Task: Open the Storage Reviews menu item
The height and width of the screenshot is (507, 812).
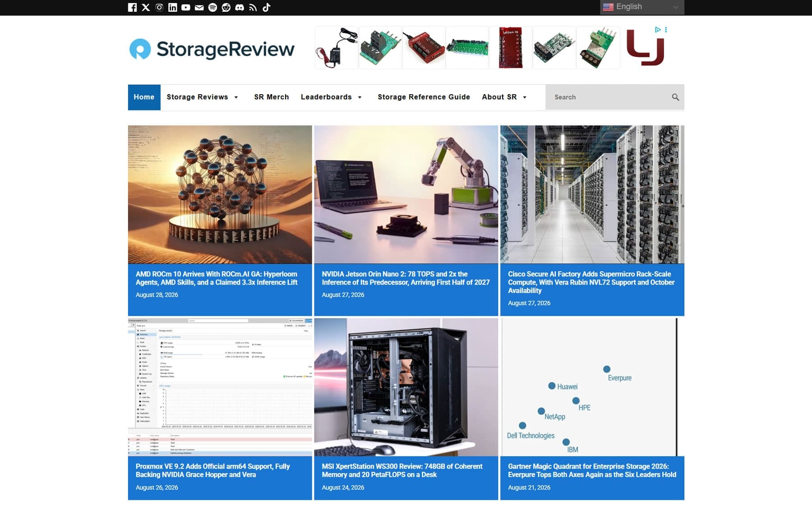Action: click(197, 97)
